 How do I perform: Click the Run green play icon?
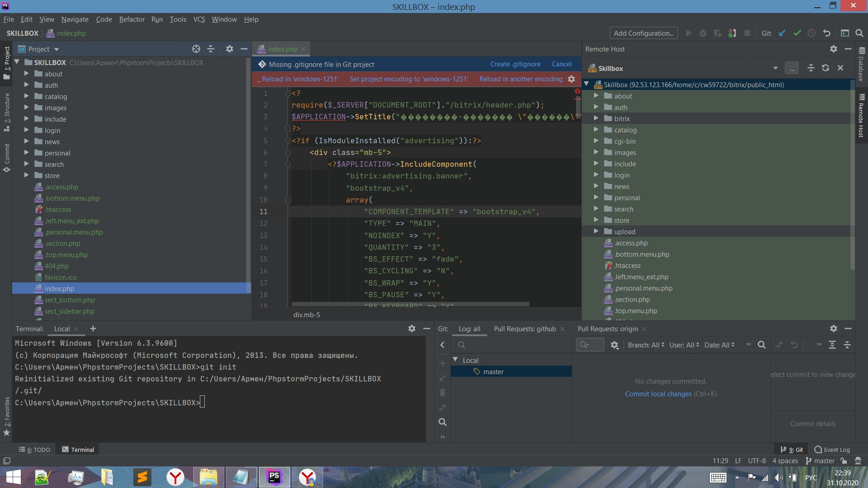click(x=689, y=33)
